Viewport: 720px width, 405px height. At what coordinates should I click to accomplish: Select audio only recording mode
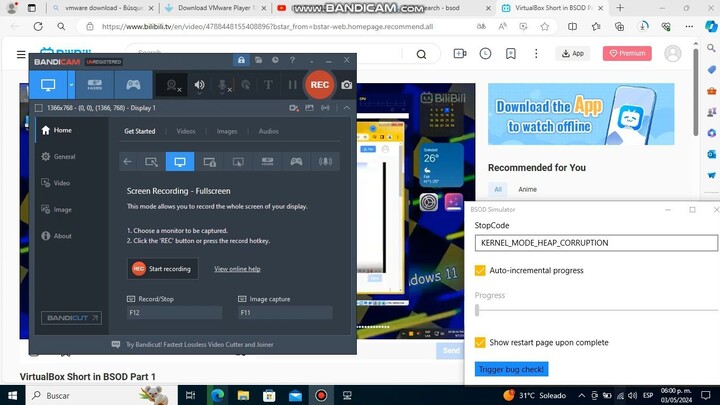[x=325, y=162]
